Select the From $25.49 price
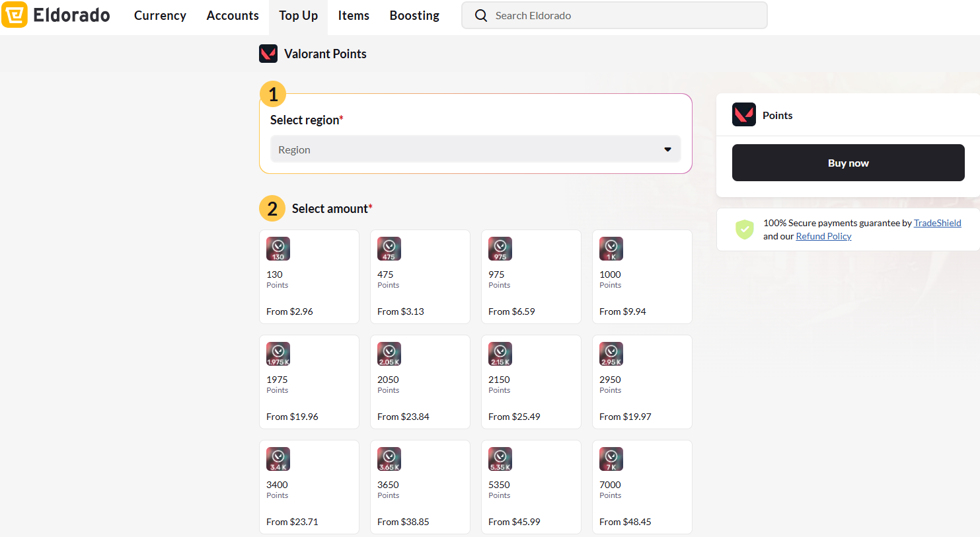Image resolution: width=980 pixels, height=537 pixels. [x=514, y=417]
